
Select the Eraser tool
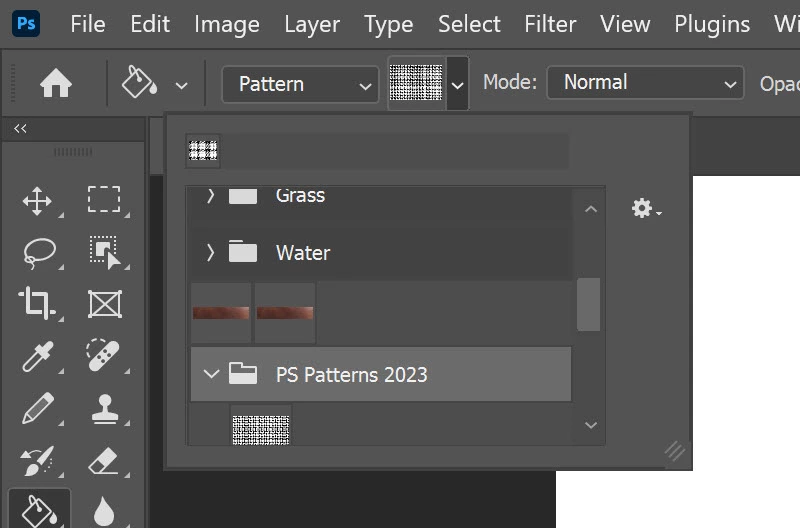[104, 461]
